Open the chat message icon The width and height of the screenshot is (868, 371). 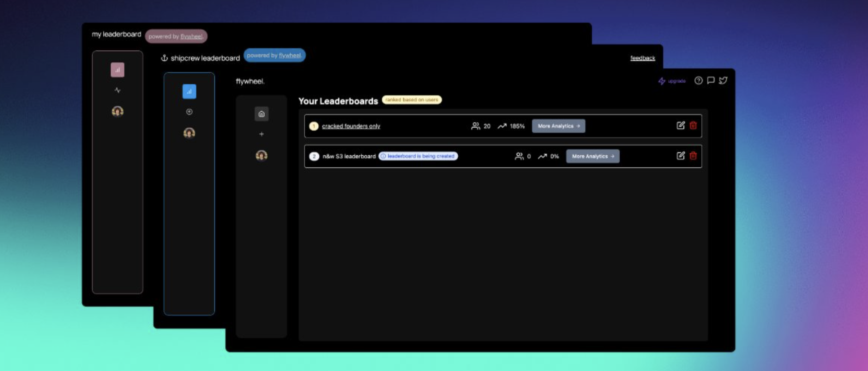tap(711, 81)
